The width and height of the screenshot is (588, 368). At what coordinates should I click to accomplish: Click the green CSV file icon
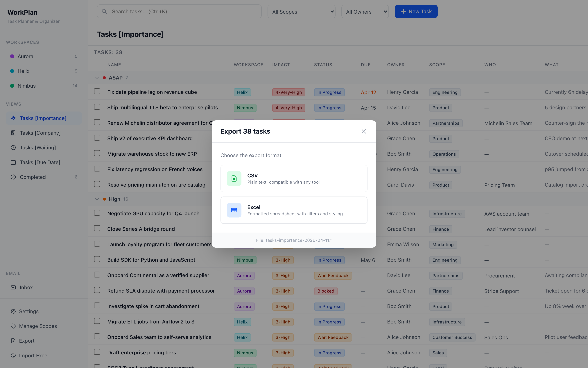[234, 178]
